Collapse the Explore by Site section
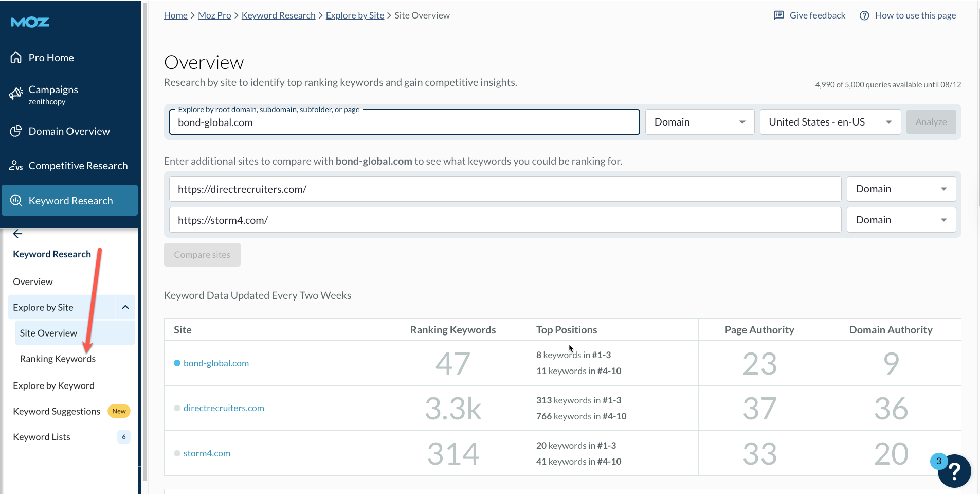Image resolution: width=980 pixels, height=494 pixels. pos(125,307)
